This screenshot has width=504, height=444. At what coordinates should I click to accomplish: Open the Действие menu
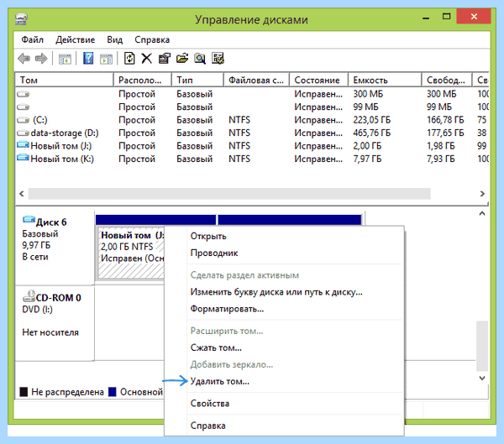pyautogui.click(x=76, y=39)
